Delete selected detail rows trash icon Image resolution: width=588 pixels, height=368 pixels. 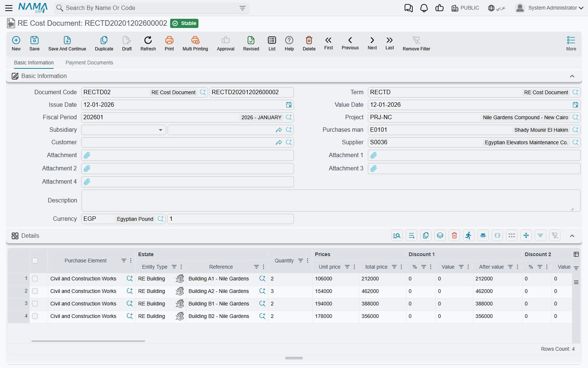(x=455, y=236)
